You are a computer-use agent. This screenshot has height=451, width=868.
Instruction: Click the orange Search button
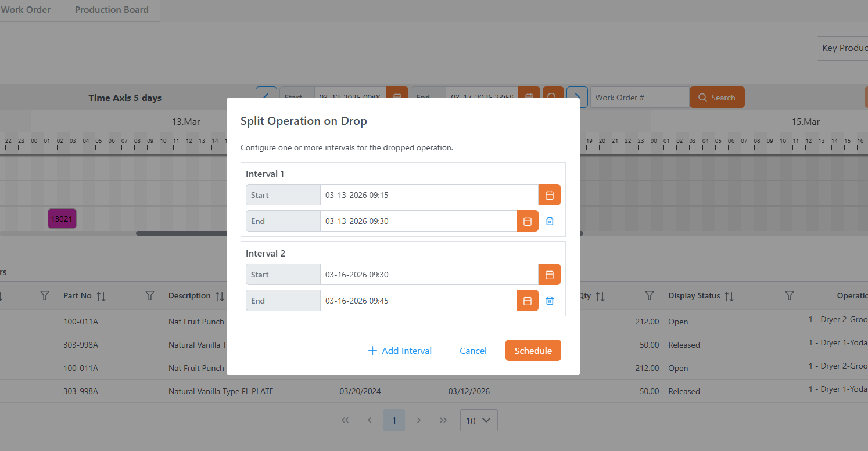coord(716,98)
